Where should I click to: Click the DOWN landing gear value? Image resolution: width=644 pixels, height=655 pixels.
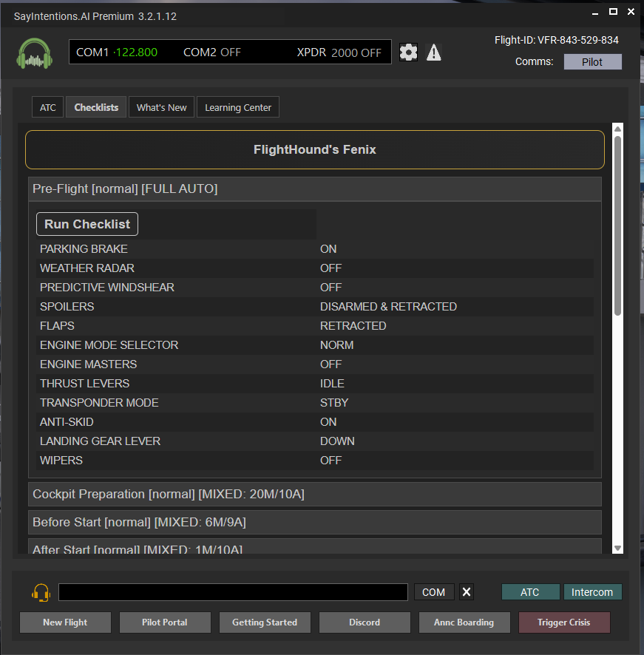click(337, 441)
